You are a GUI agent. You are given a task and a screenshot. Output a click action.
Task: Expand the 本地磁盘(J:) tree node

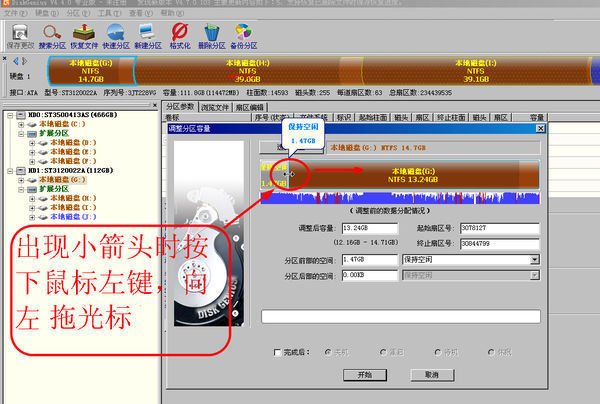(x=32, y=217)
